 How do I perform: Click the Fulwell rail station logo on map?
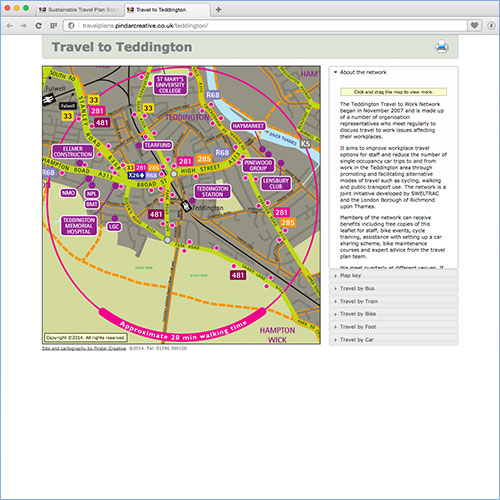48,99
